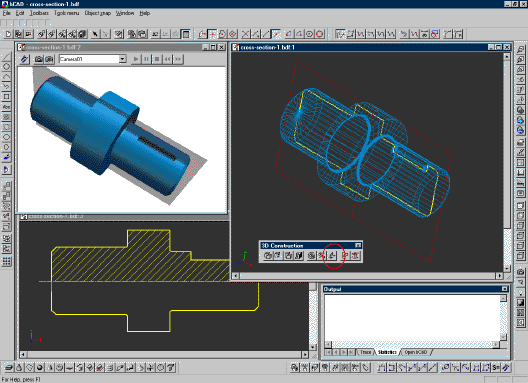Image resolution: width=528 pixels, height=383 pixels.
Task: Click the zoom magnifier icon at top of right toolbar
Action: (x=520, y=50)
